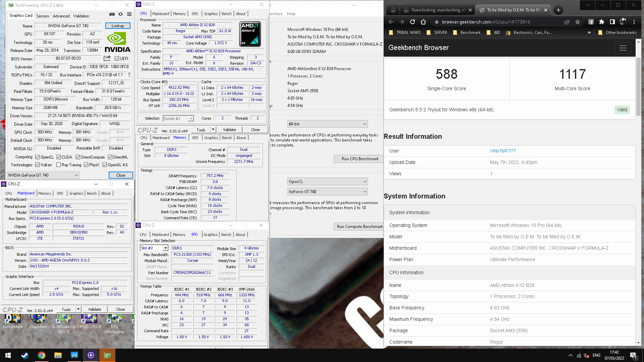The image size is (644, 362).
Task: Open the Socket #1 selection dropdown
Action: (x=178, y=119)
